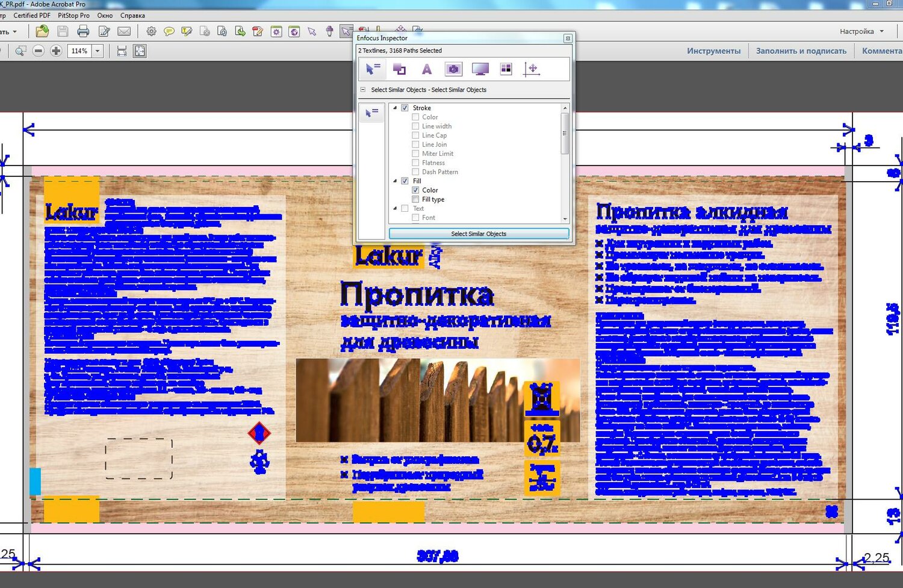
Task: Toggle the Line width checkbox
Action: point(415,126)
